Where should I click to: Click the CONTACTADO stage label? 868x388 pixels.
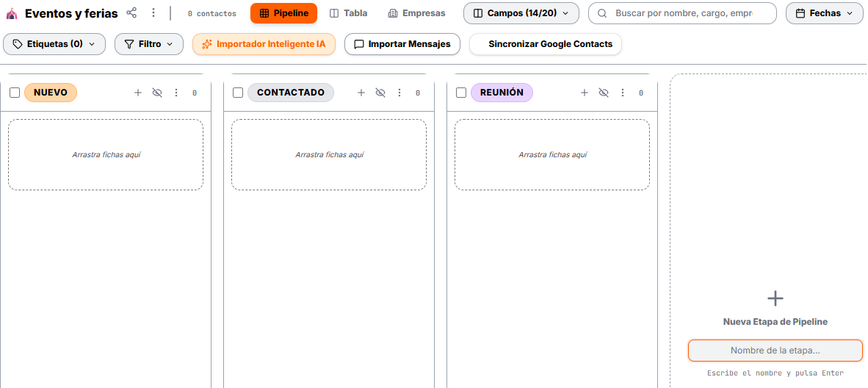291,93
